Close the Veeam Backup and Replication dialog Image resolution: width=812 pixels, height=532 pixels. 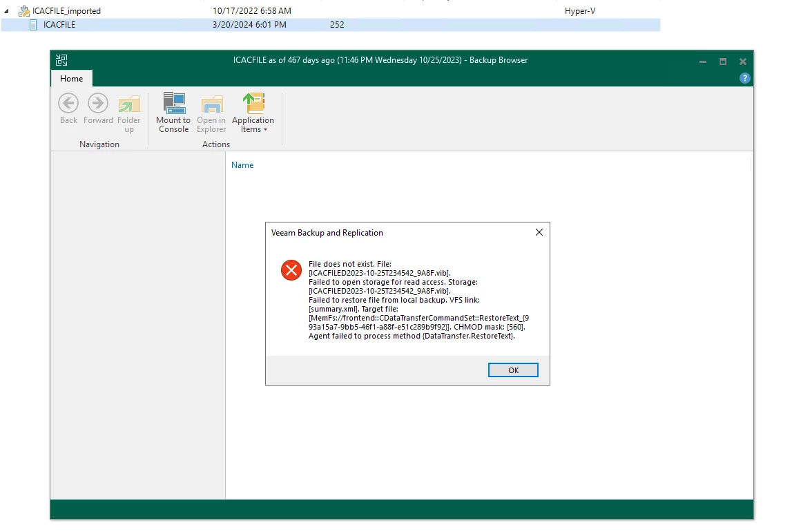click(x=539, y=232)
